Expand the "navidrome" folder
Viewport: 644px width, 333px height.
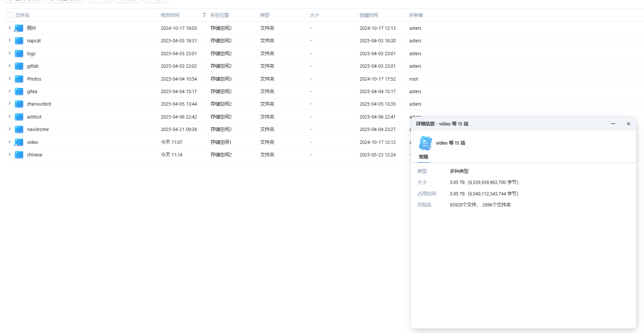point(9,129)
